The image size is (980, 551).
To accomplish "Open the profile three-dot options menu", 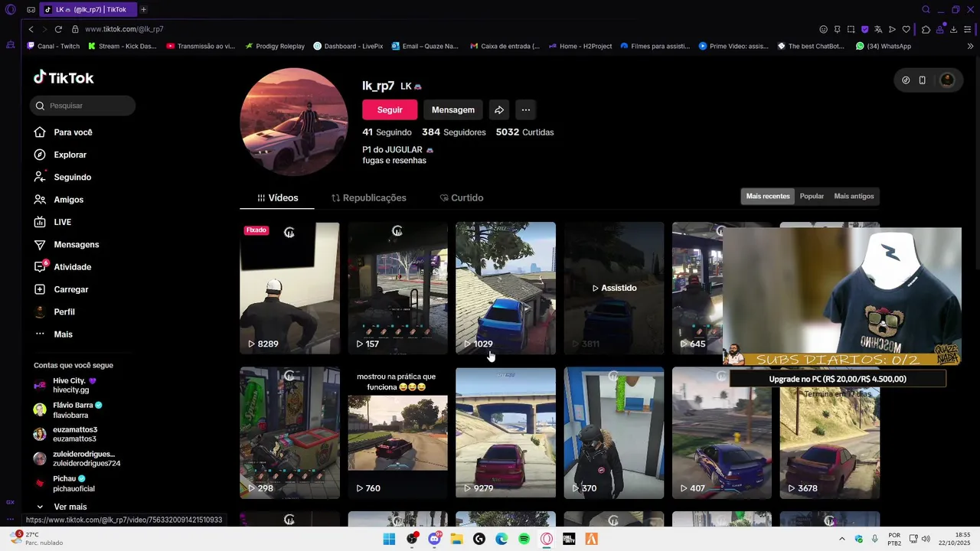I will point(525,110).
